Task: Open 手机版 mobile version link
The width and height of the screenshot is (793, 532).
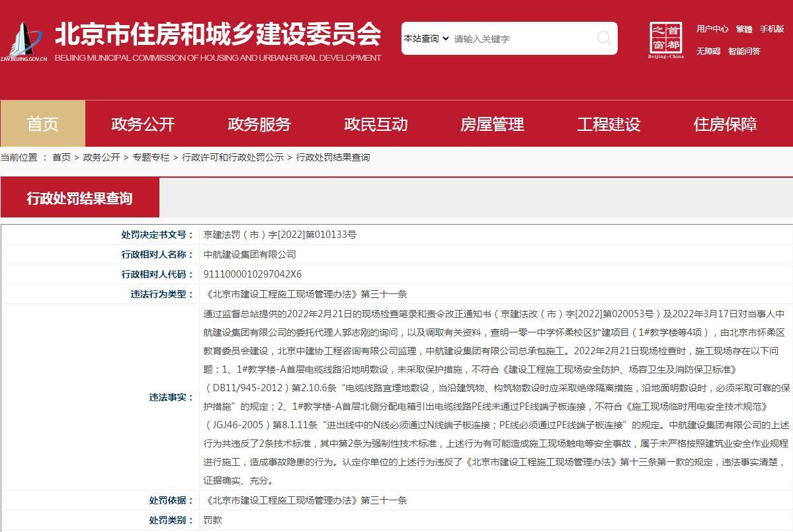Action: [x=772, y=29]
